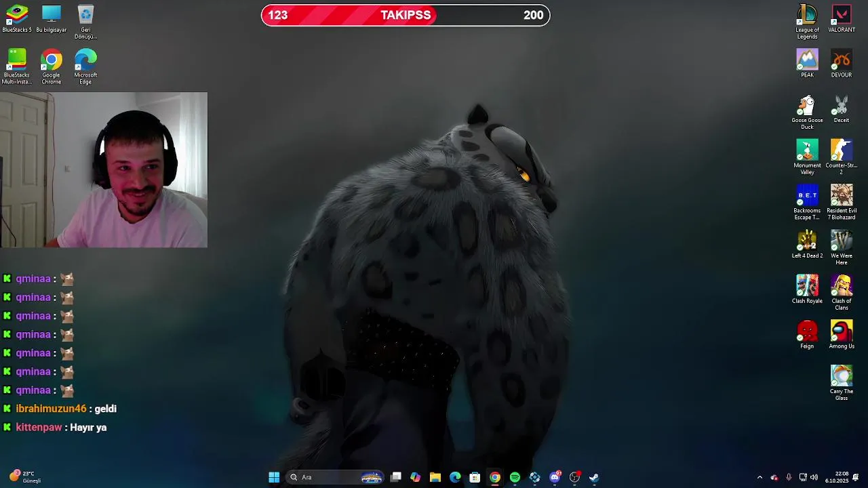Open the Microsoft Edge desktop shortcut
The image size is (868, 488).
click(85, 66)
